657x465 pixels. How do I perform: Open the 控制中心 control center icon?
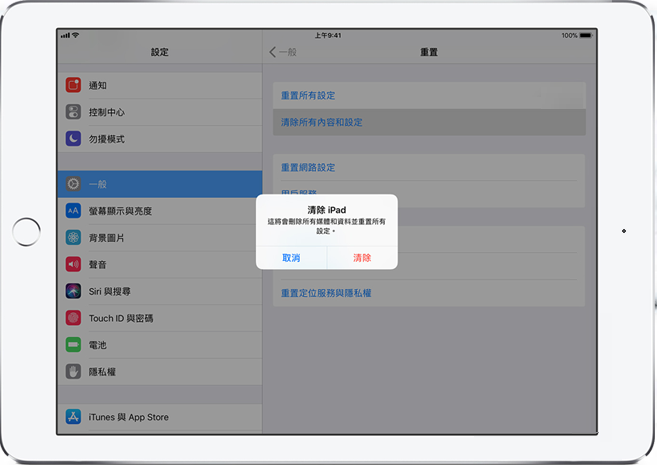[73, 112]
